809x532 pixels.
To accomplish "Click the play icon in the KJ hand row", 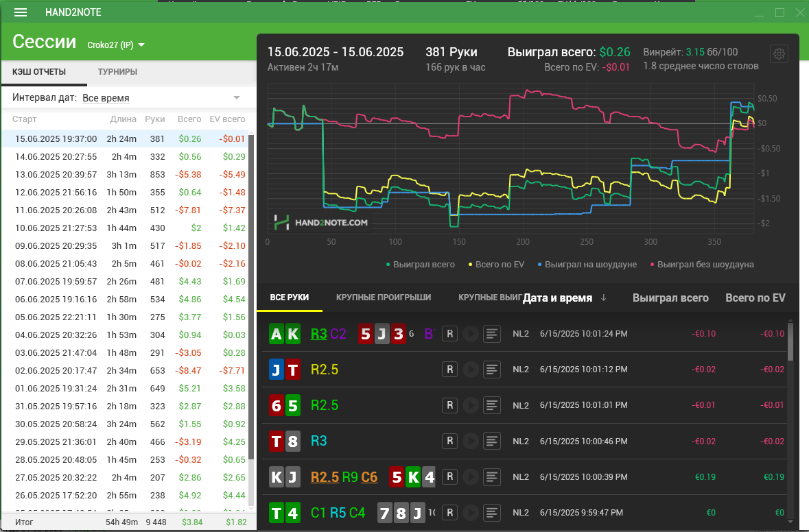I will click(471, 477).
